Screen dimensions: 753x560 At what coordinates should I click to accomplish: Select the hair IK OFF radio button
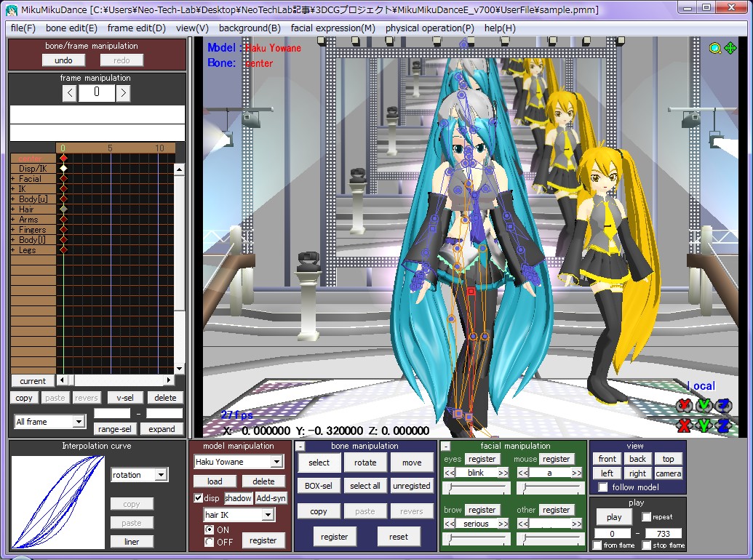point(209,542)
